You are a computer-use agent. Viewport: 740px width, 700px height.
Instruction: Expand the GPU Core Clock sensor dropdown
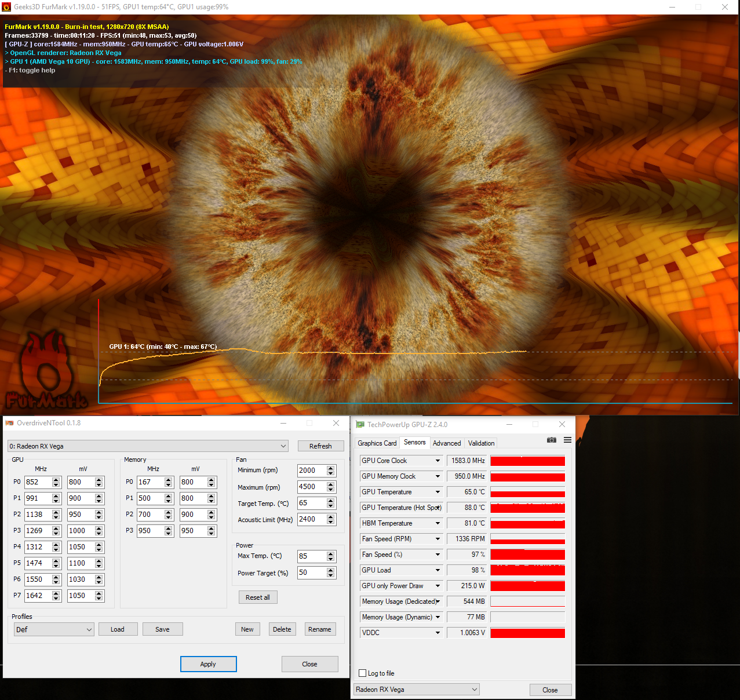(x=438, y=461)
